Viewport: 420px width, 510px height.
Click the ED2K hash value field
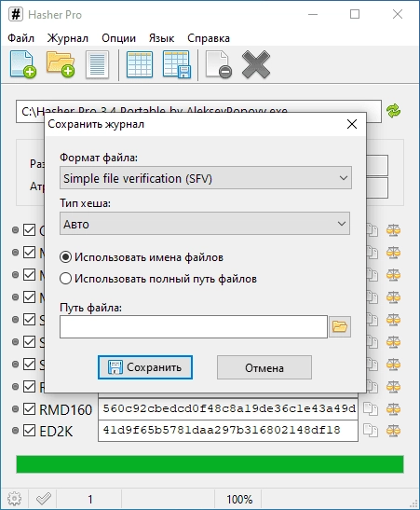click(228, 431)
